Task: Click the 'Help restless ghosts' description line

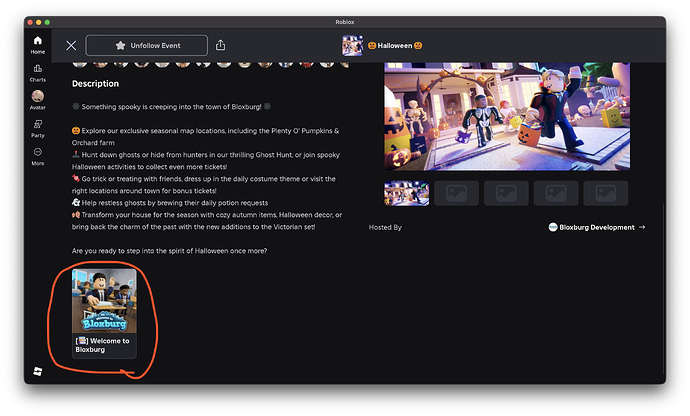Action: click(170, 203)
